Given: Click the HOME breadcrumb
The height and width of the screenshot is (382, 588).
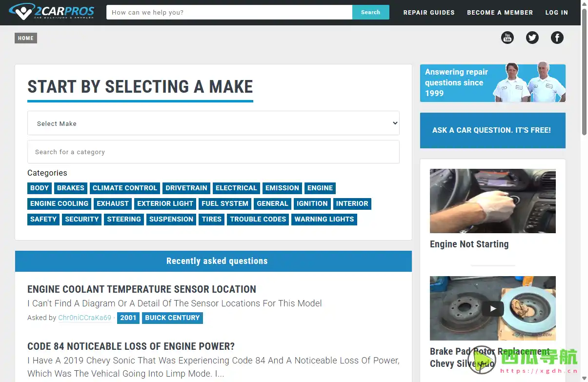Looking at the screenshot, I should (x=26, y=38).
